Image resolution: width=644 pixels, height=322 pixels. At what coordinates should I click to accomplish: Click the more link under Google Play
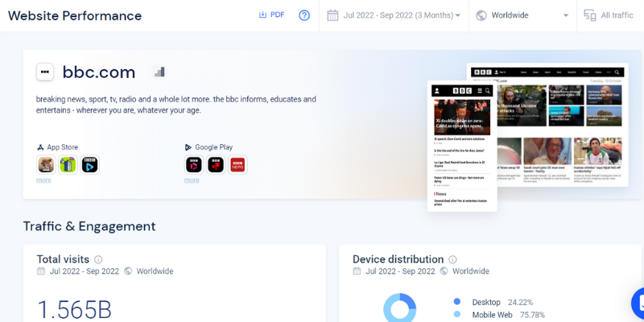pyautogui.click(x=192, y=180)
